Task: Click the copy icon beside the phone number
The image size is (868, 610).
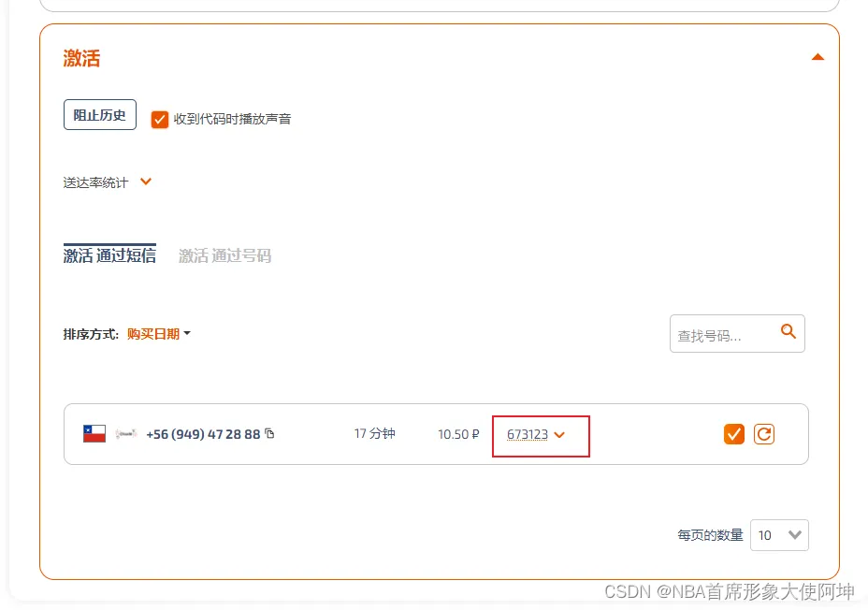Action: point(270,433)
